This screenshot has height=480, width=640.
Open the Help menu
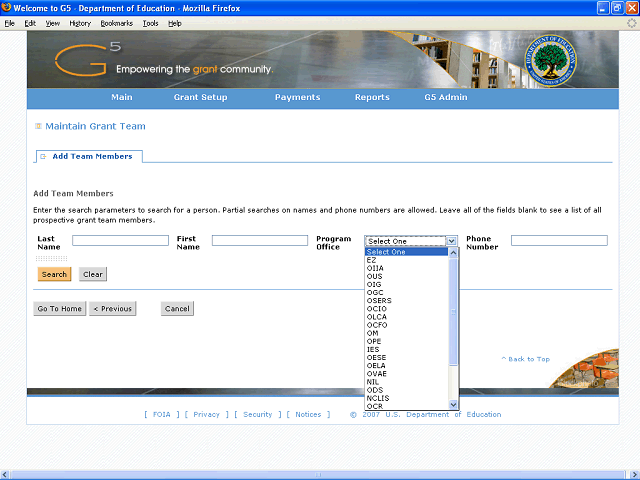click(175, 24)
